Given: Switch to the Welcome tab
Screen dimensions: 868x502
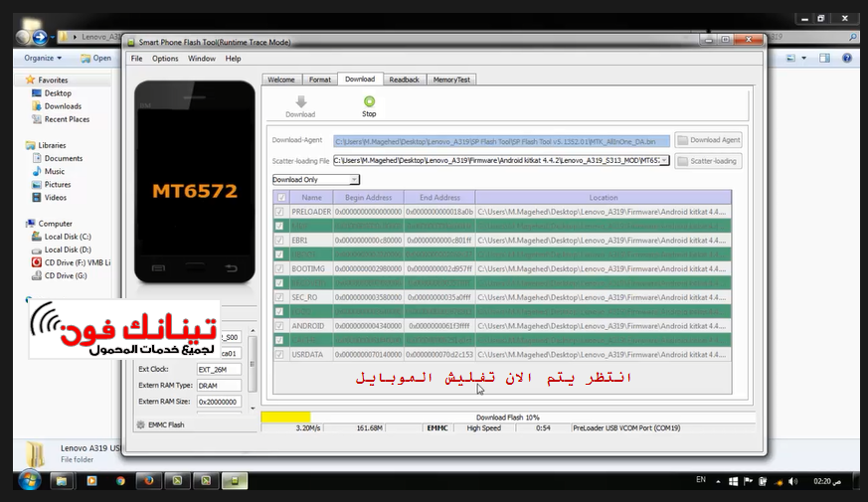Looking at the screenshot, I should [281, 80].
